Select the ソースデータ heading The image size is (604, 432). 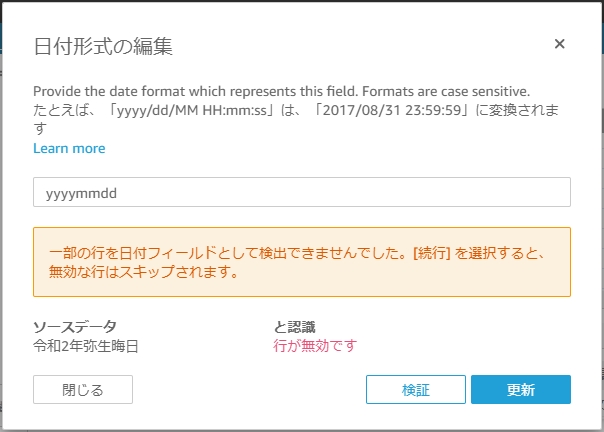pyautogui.click(x=75, y=327)
